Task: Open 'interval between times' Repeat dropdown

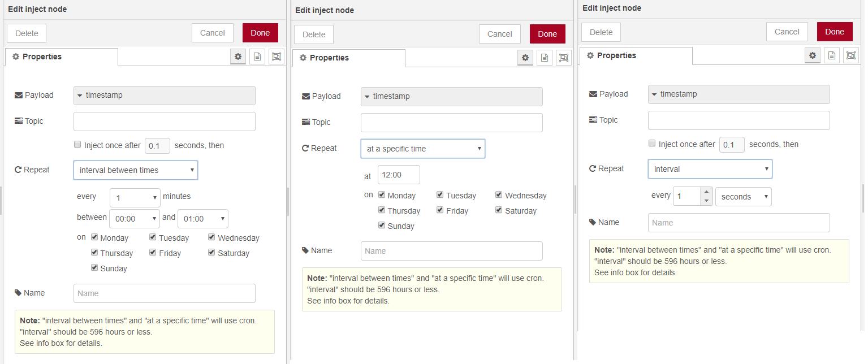Action: click(136, 170)
